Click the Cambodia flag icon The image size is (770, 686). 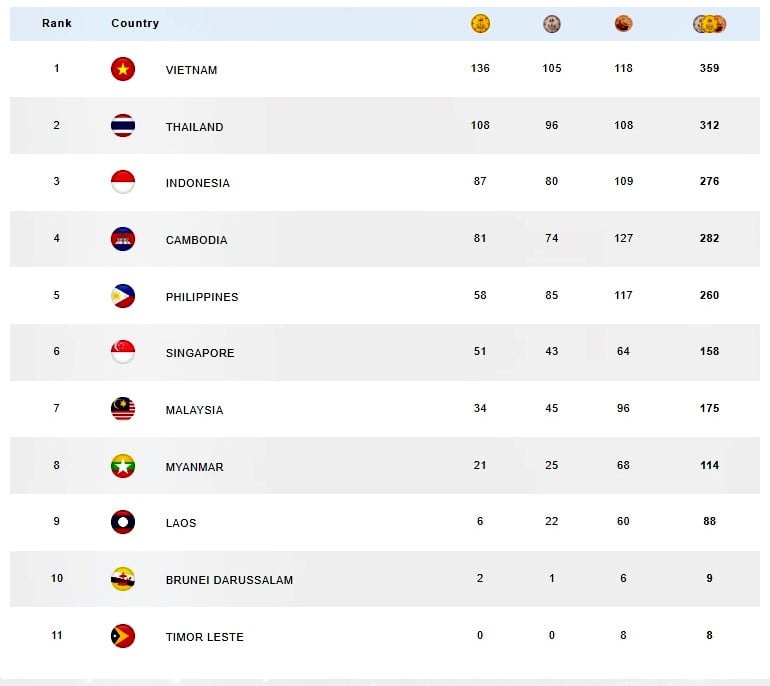(123, 239)
